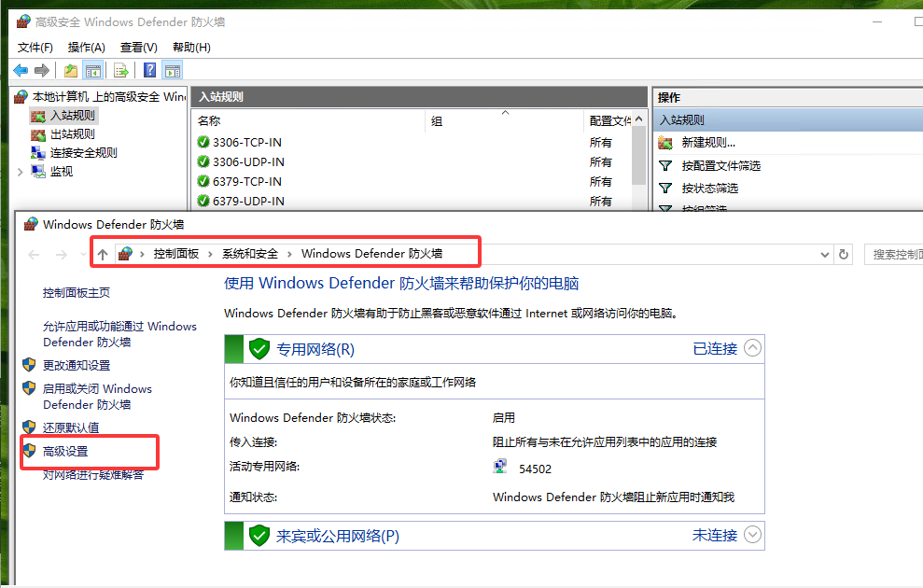Open the 查看(V) menu

click(x=139, y=47)
